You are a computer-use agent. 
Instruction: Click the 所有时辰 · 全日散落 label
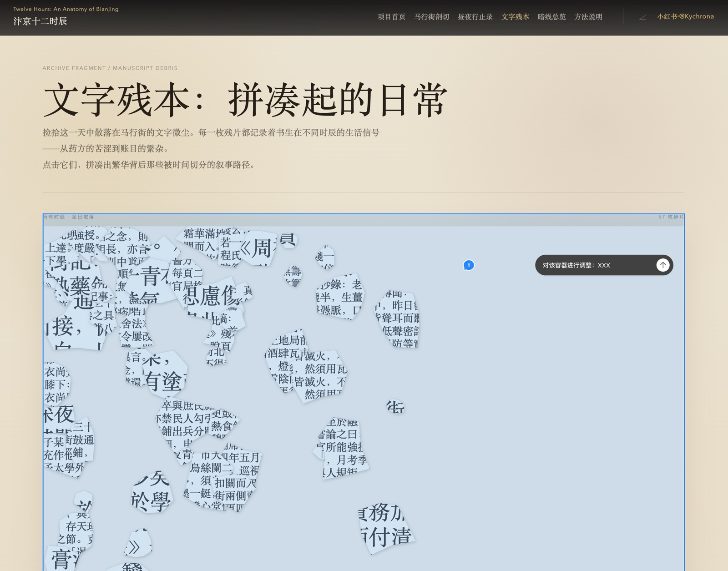[x=68, y=217]
